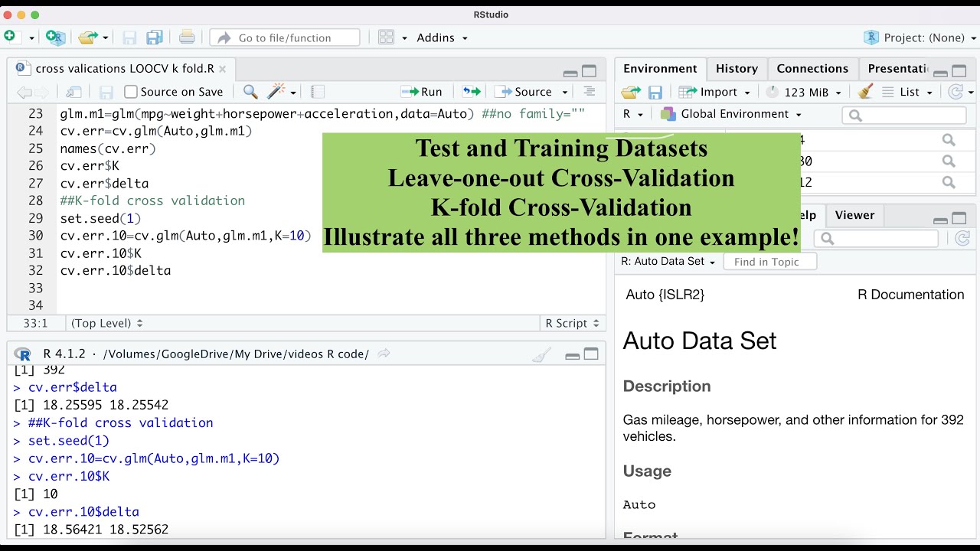Click the environment Refresh icon
The height and width of the screenshot is (551, 980).
tap(956, 92)
